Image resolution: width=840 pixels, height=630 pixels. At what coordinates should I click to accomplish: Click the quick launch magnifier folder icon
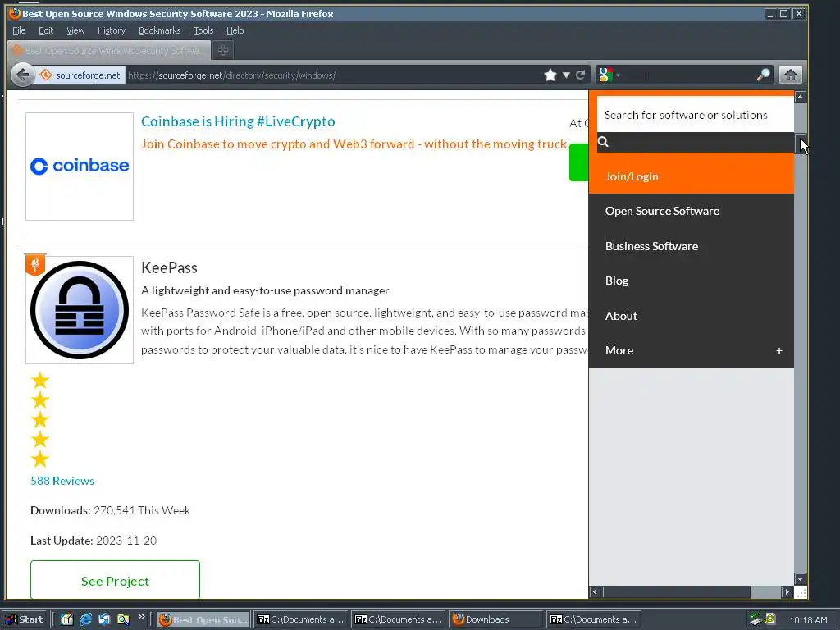click(x=123, y=619)
